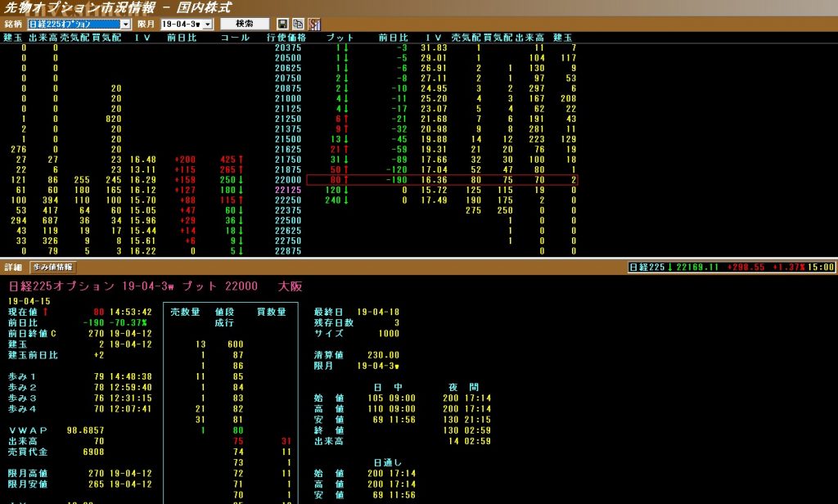Click the 清算値 value 230.00
Viewport: 838px width, 504px height.
point(383,355)
